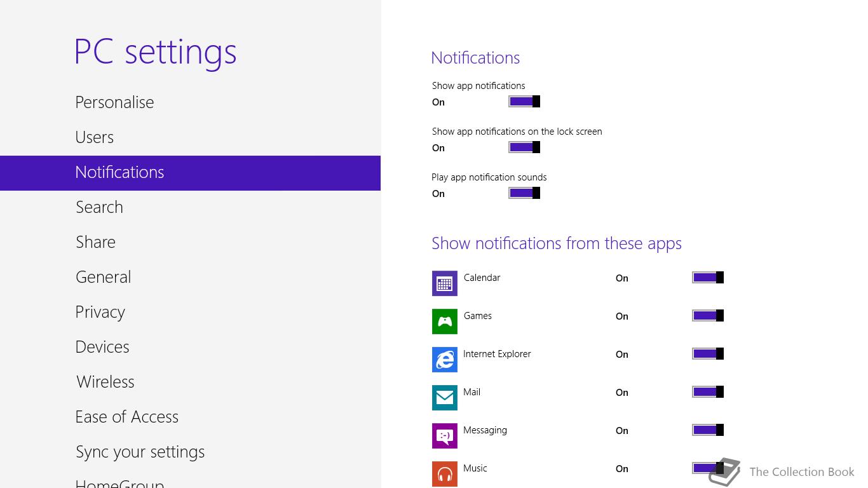The image size is (868, 488).
Task: Disable Play app notification sounds switch
Action: [524, 193]
